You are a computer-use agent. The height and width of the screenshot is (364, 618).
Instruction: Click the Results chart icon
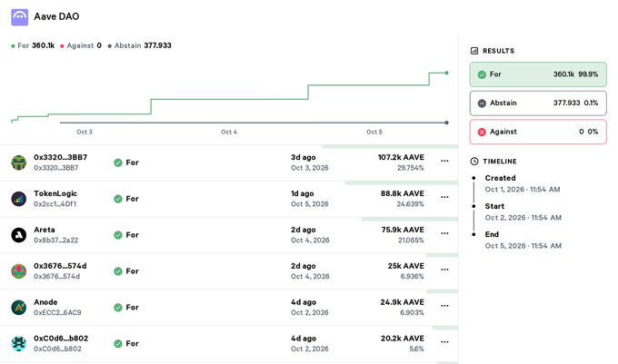[x=474, y=51]
